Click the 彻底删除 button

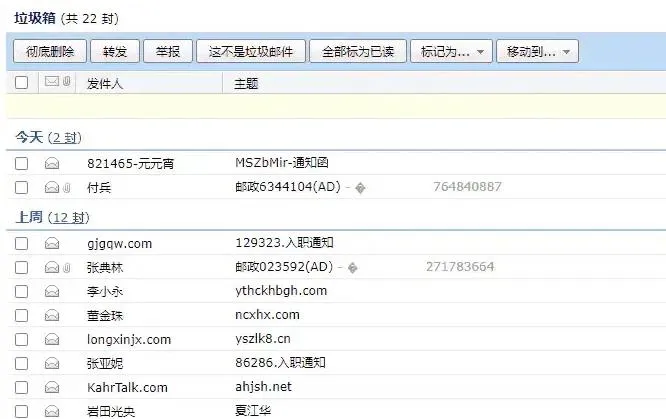click(50, 51)
